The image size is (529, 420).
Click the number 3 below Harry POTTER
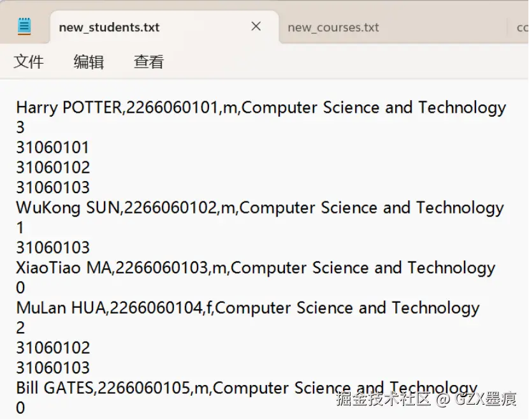pos(20,127)
